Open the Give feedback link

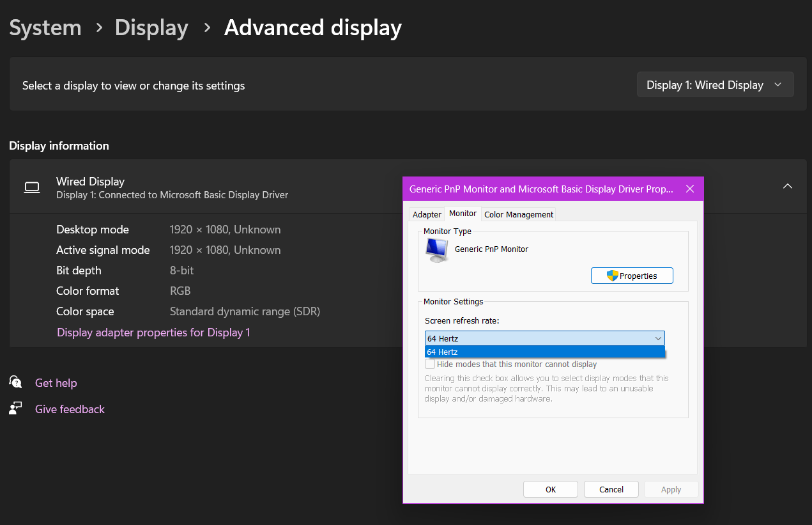coord(70,409)
